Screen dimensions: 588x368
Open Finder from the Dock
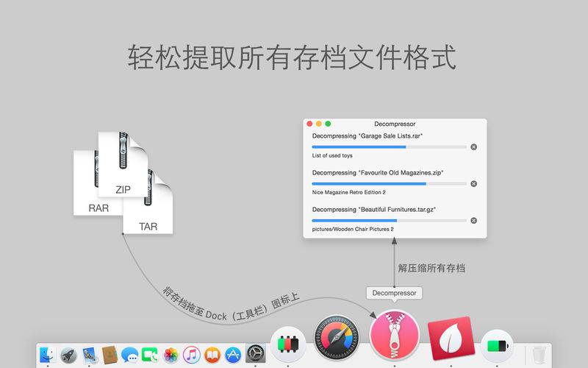click(x=48, y=355)
